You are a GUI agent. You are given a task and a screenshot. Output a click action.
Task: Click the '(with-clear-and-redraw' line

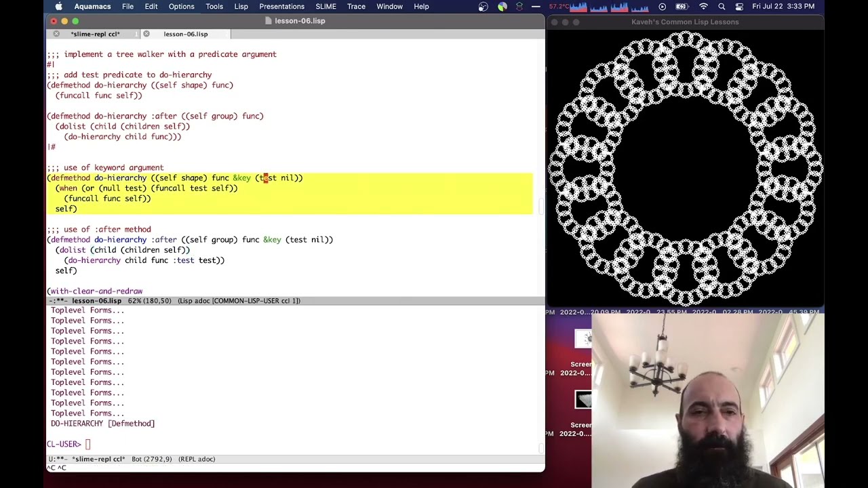click(94, 291)
